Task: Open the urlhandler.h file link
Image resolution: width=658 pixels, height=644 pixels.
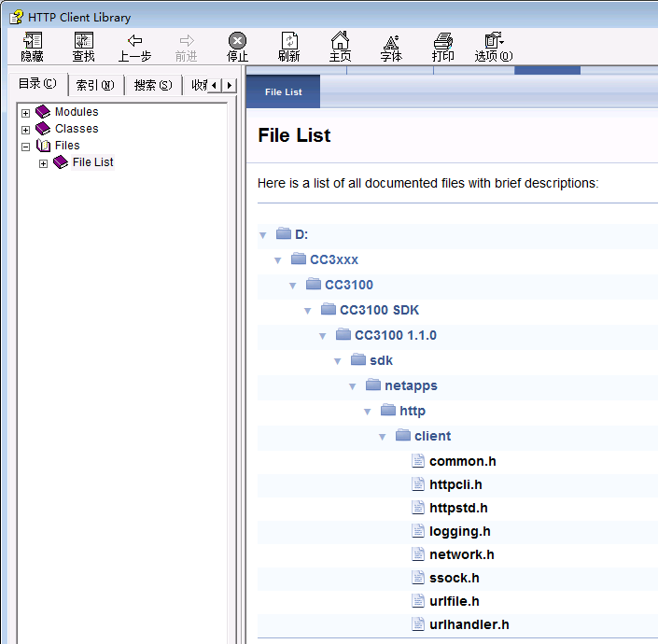Action: [469, 624]
